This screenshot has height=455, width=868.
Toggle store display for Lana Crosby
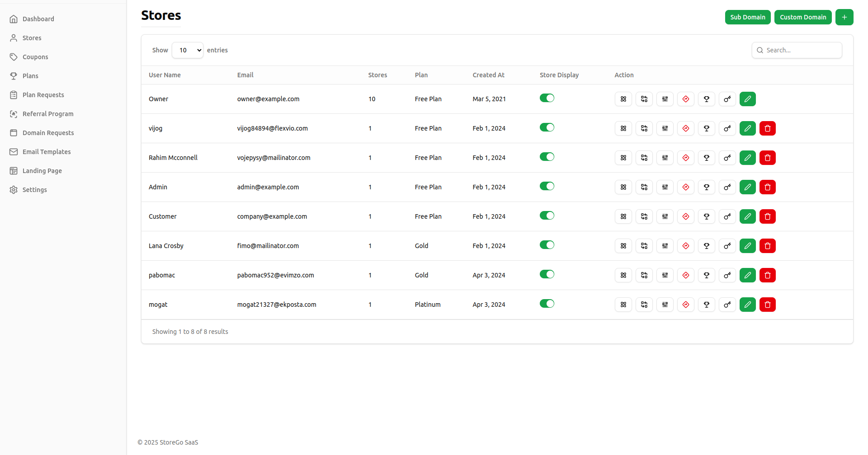pos(547,245)
